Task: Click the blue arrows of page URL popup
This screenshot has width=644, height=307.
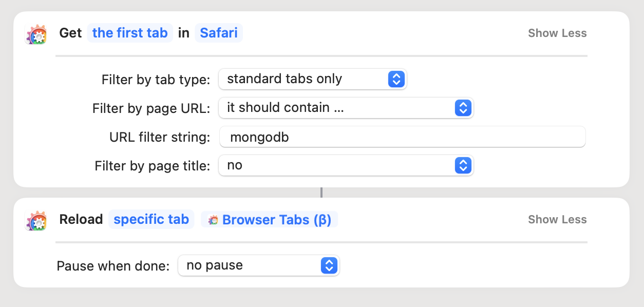Action: [463, 108]
